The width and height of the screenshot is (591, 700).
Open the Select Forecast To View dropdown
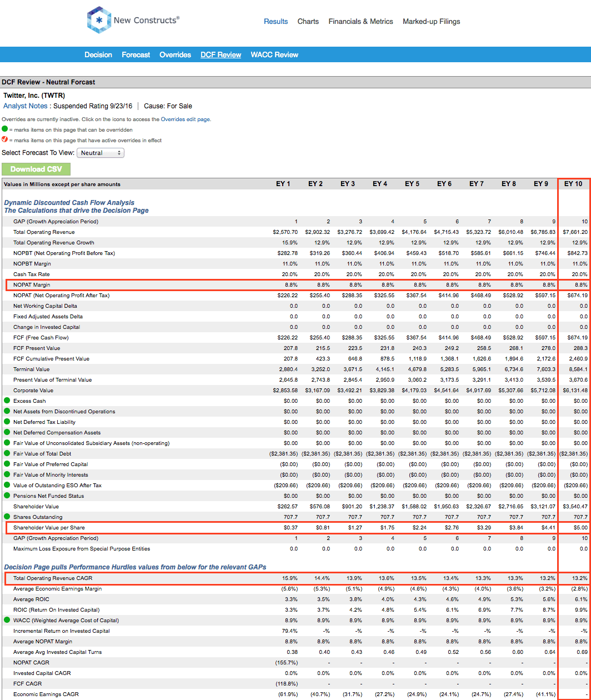pyautogui.click(x=101, y=153)
